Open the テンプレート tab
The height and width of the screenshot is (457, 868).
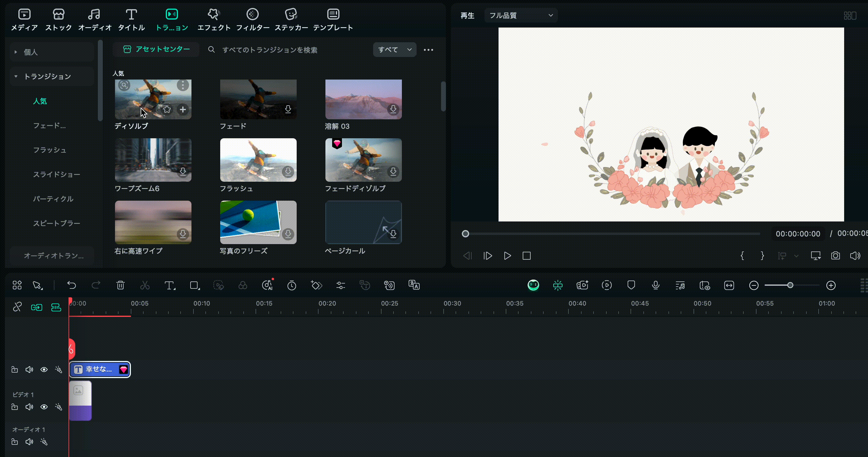click(x=333, y=20)
